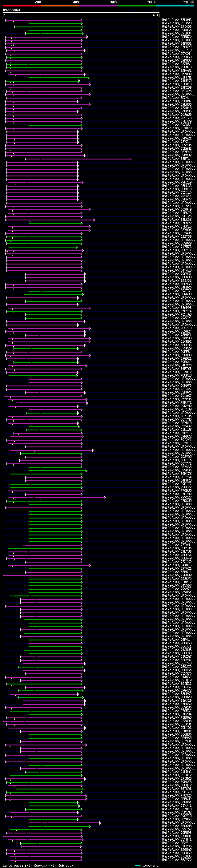Select the UniRef100_B3M1N2 label

176,812
